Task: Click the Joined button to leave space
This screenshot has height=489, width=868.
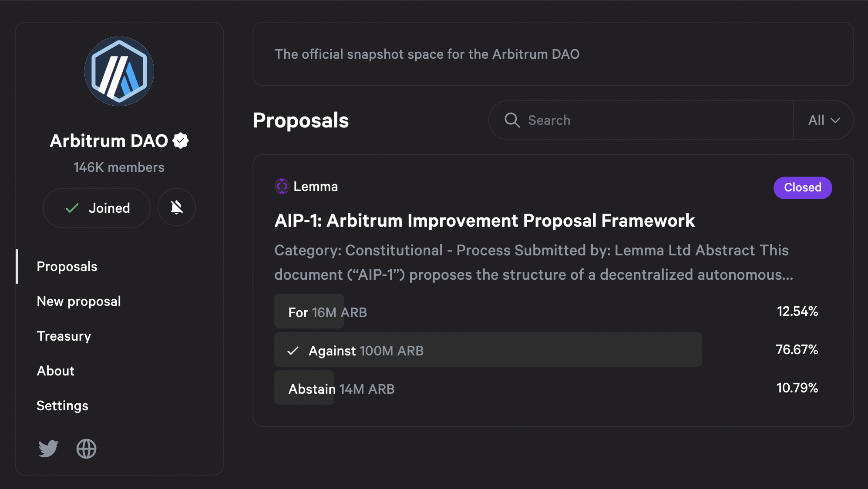Action: coord(97,208)
